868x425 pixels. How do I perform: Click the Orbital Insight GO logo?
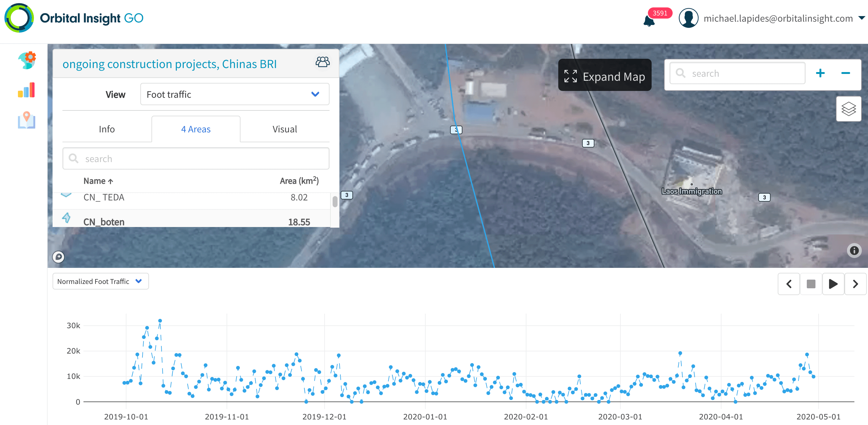[74, 18]
